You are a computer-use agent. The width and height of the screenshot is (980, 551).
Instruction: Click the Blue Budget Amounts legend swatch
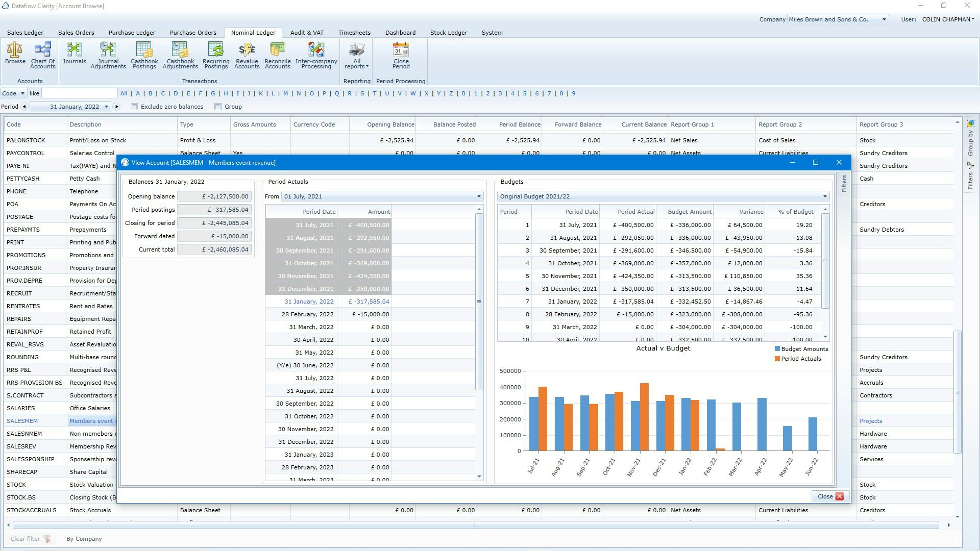tap(777, 349)
